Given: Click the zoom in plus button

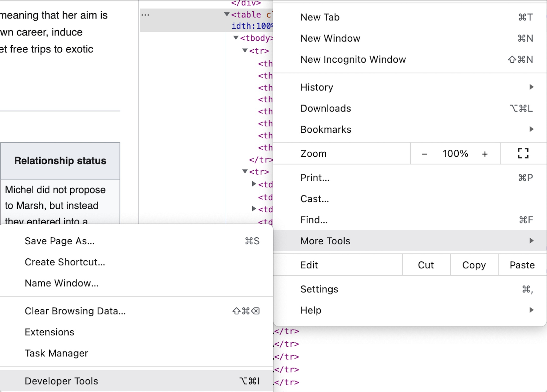Looking at the screenshot, I should point(484,154).
